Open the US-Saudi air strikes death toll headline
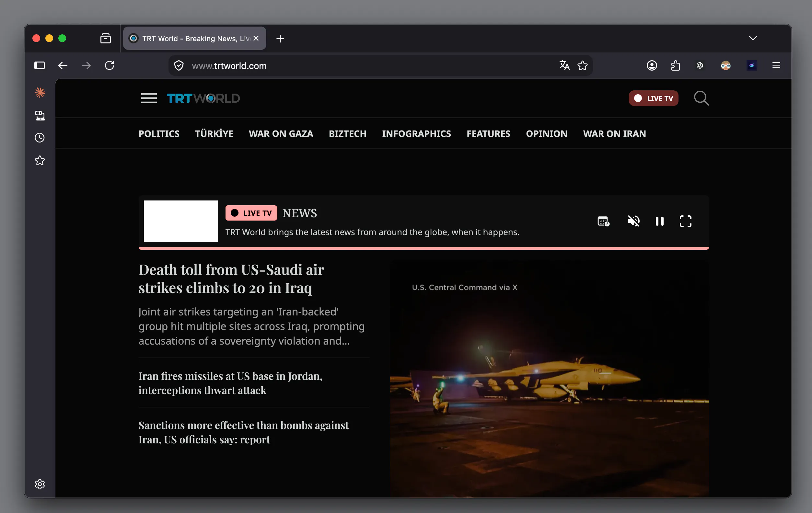This screenshot has height=513, width=812. click(x=231, y=279)
